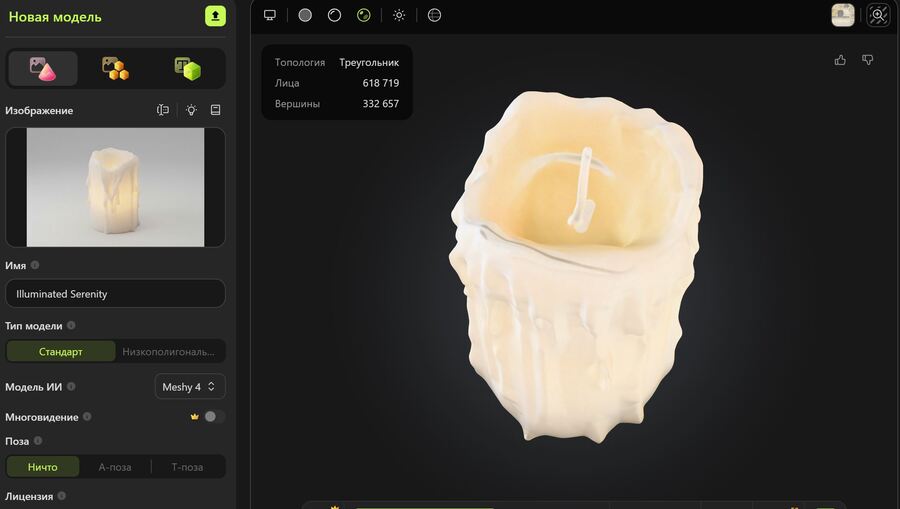Click the name field Illuminated Serenity
Screen dimensions: 900x509
[x=115, y=294]
